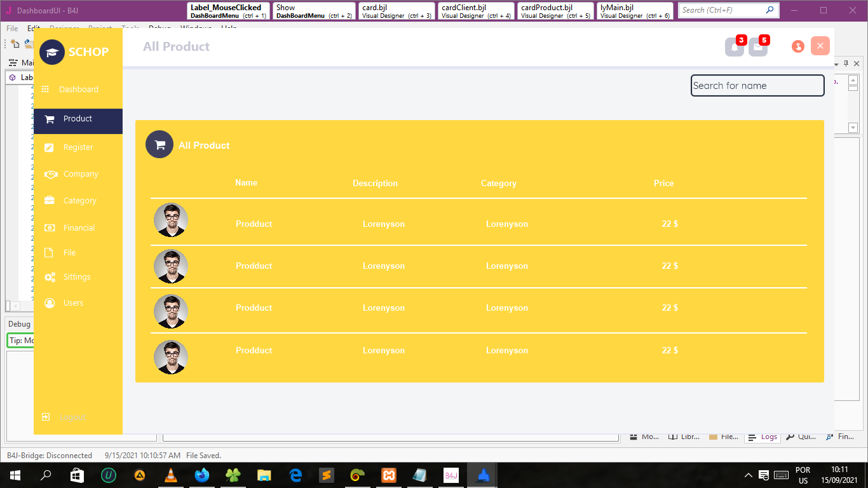Open the mail envelope with 5 badge
The width and height of the screenshot is (868, 488).
(758, 46)
